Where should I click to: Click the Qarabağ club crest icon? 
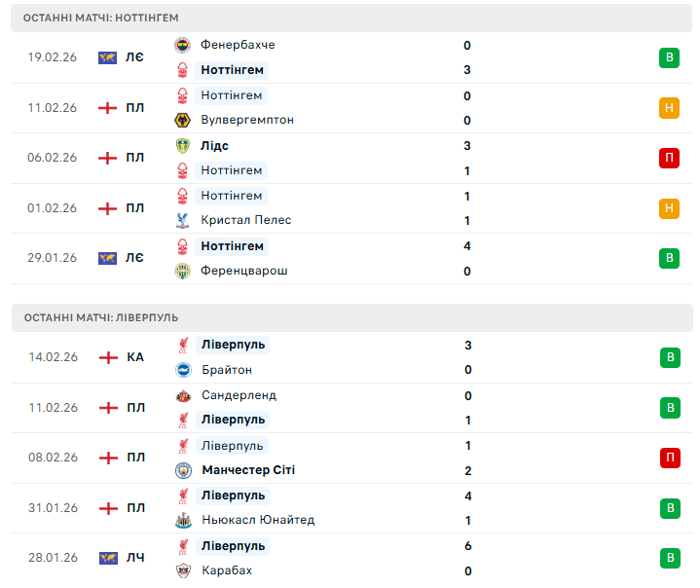coord(183,570)
